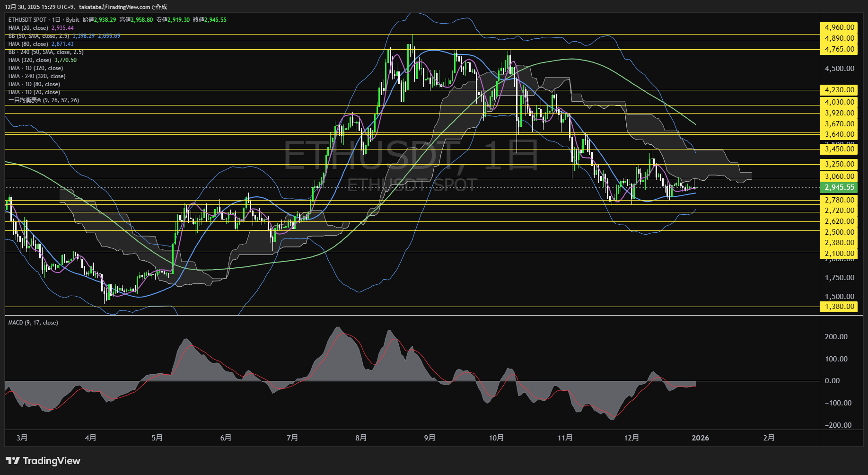Click the 2026 label on time axis
The image size is (868, 475).
pyautogui.click(x=700, y=438)
